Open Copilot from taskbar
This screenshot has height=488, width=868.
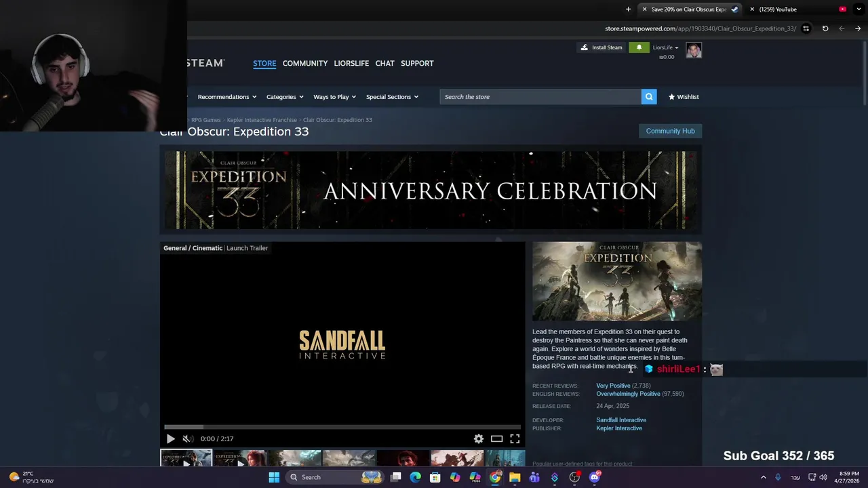(455, 477)
